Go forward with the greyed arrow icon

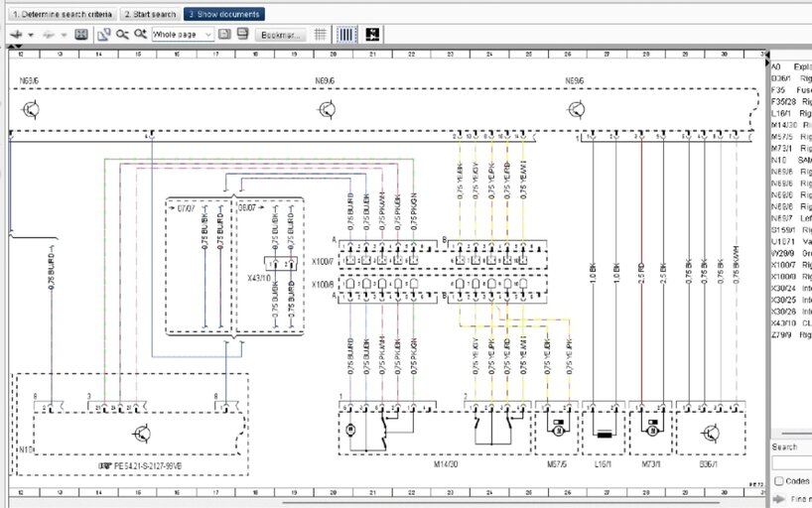49,35
